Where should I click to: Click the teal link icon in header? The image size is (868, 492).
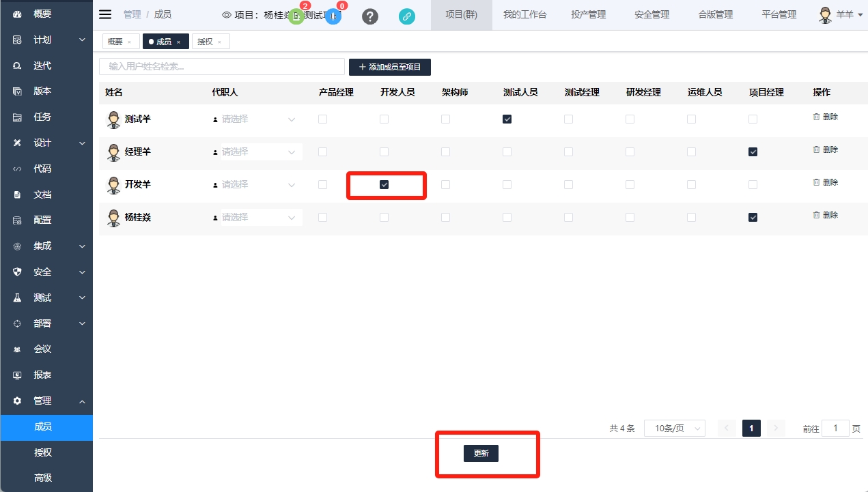pyautogui.click(x=407, y=16)
